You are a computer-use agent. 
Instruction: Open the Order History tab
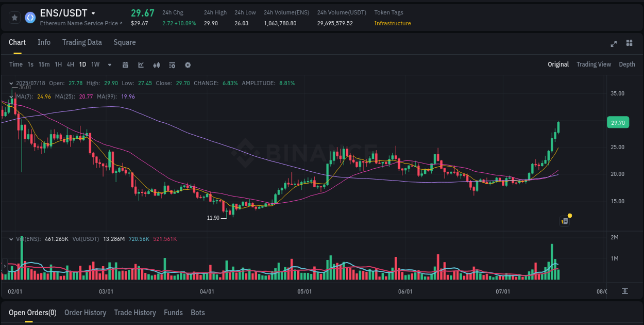(85, 312)
